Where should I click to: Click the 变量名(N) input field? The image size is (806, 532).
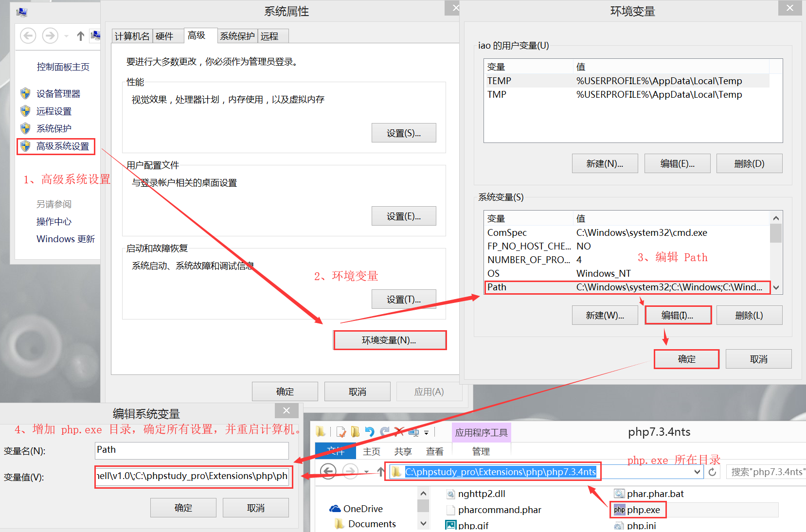192,450
